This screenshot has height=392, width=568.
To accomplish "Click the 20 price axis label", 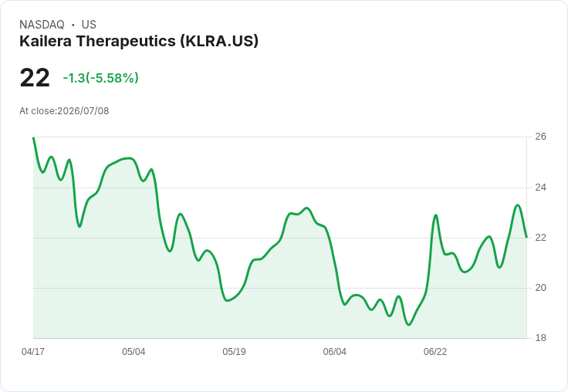I will pyautogui.click(x=540, y=288).
